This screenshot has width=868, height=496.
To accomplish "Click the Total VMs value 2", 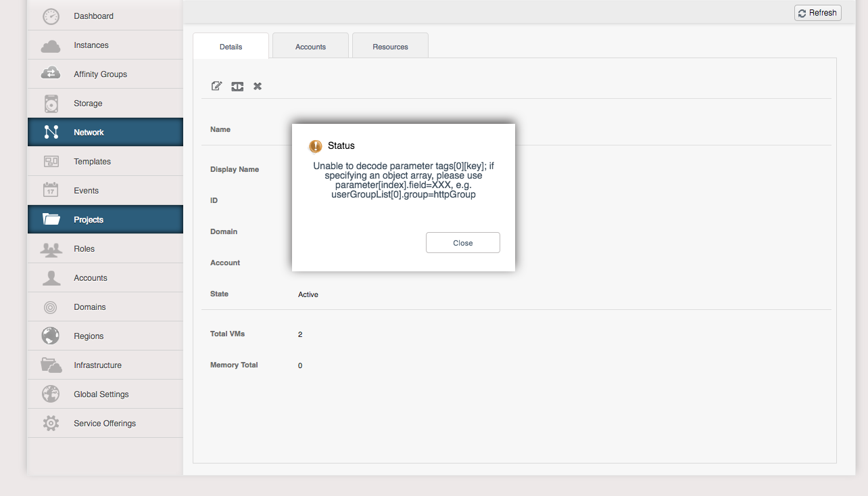I will click(300, 334).
